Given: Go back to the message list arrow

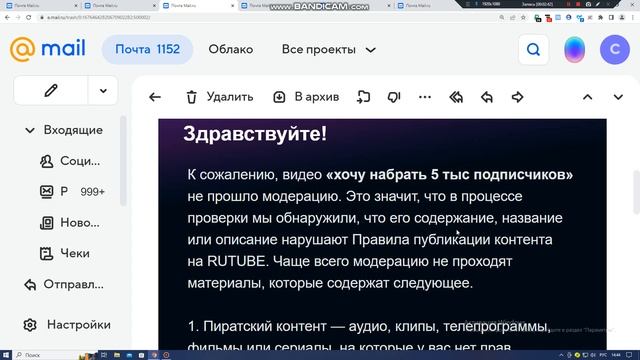Looking at the screenshot, I should (x=155, y=97).
